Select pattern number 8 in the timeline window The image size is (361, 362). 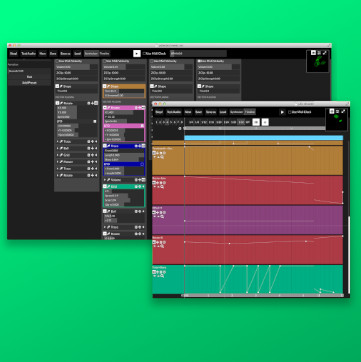pyautogui.click(x=182, y=122)
